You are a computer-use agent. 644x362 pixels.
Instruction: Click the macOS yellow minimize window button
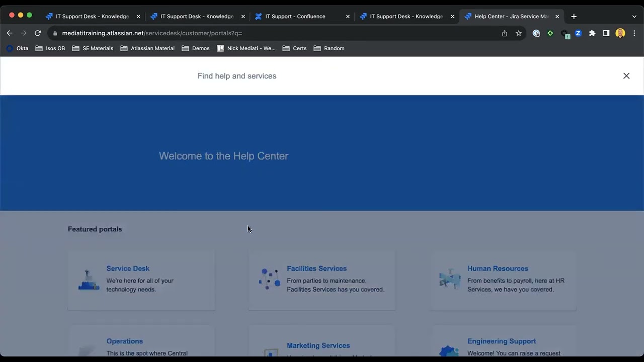point(21,15)
